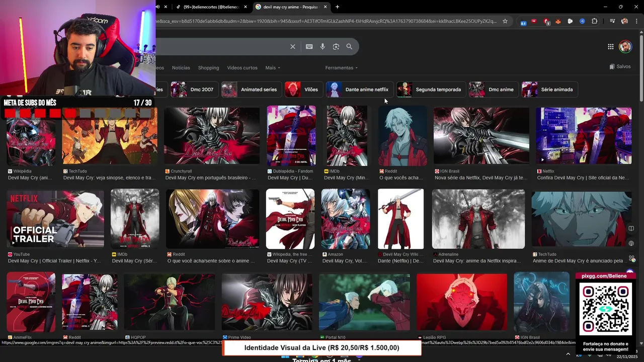The image size is (644, 362).
Task: Open the Portal N10 fight scene image
Action: (x=364, y=302)
